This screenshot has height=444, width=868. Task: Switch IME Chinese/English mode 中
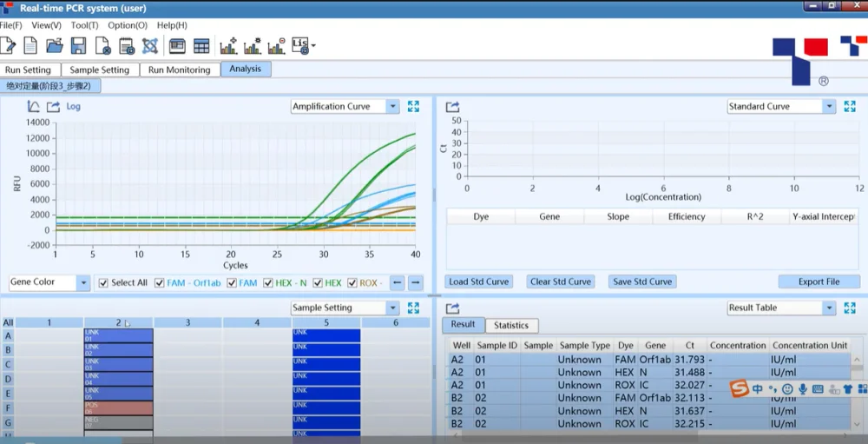[757, 389]
